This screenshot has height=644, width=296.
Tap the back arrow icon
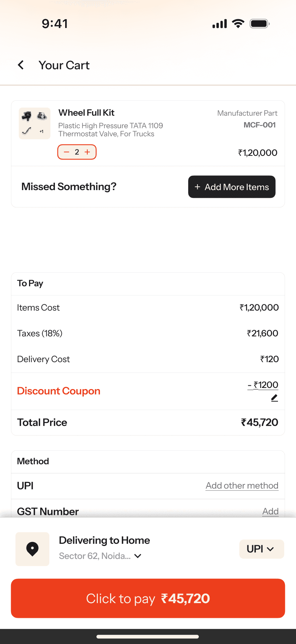coord(21,65)
